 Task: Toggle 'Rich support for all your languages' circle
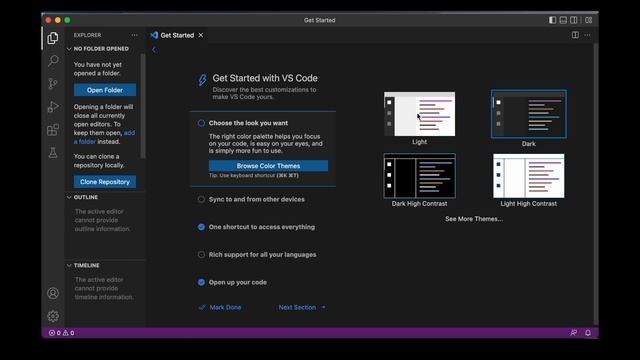pos(201,255)
